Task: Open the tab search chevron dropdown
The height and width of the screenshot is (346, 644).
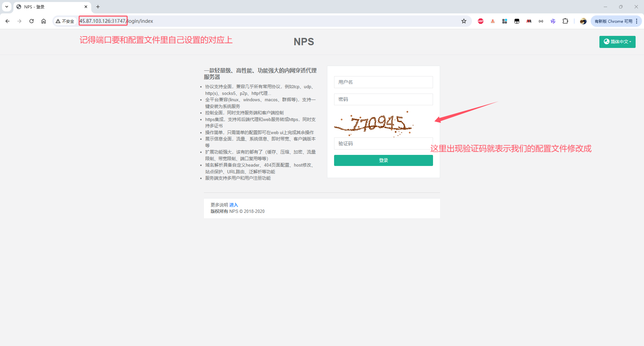Action: (x=7, y=7)
